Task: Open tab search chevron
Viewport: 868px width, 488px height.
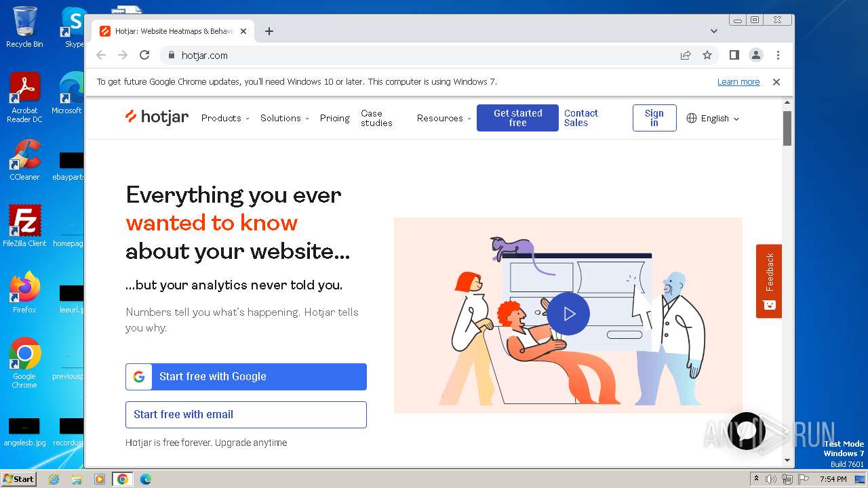Action: (x=714, y=31)
